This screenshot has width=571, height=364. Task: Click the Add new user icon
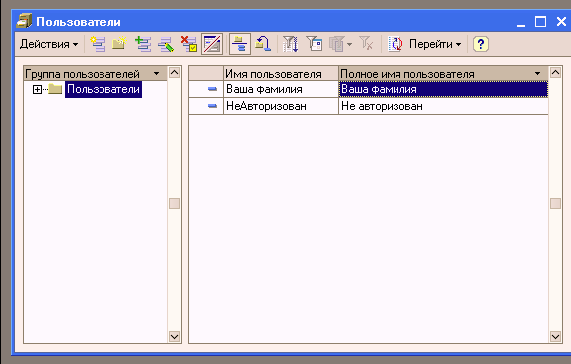98,44
